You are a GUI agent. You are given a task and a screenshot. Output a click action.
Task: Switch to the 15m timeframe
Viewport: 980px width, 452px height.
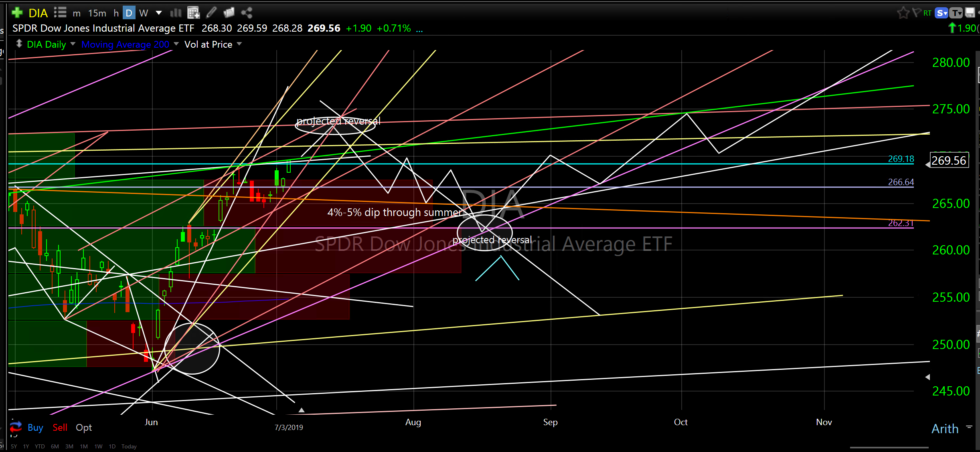tap(97, 13)
